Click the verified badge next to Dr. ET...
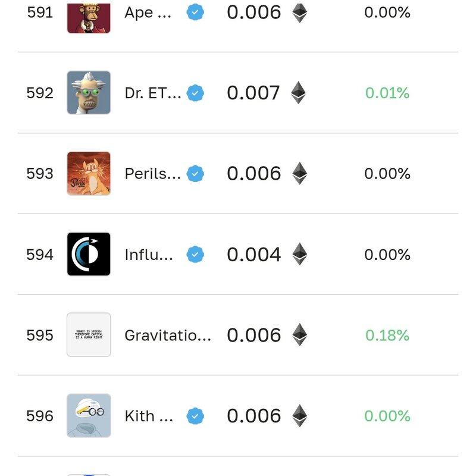This screenshot has width=476, height=476. (x=195, y=93)
